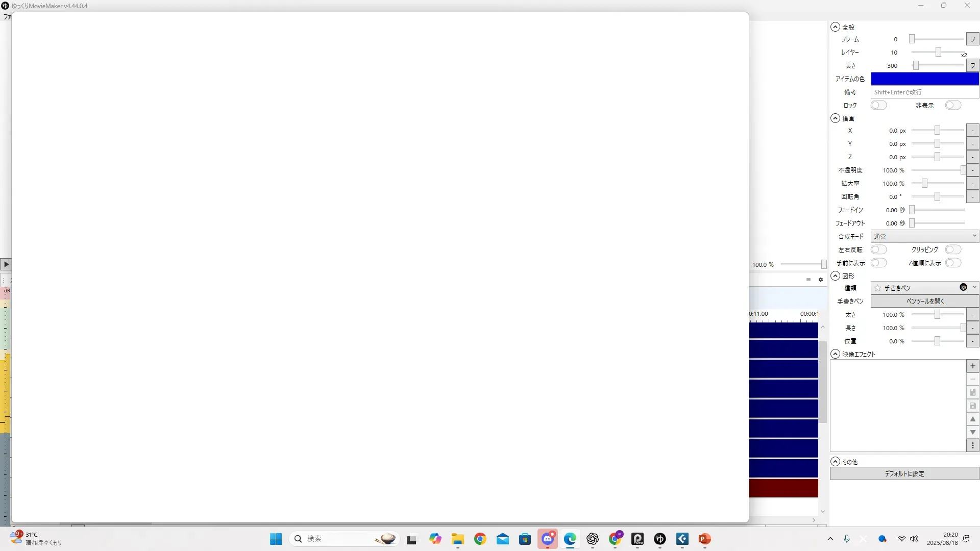Open 合成モード dropdown
The width and height of the screenshot is (980, 551).
[924, 237]
